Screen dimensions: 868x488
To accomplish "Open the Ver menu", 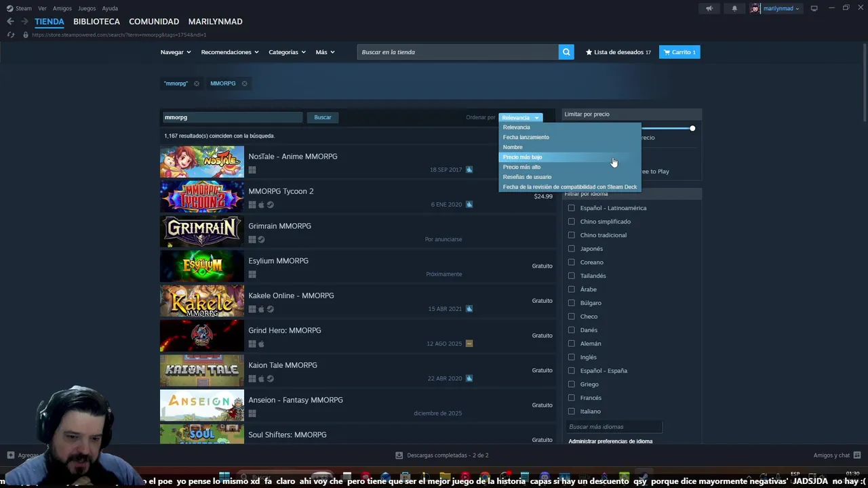I will click(42, 8).
